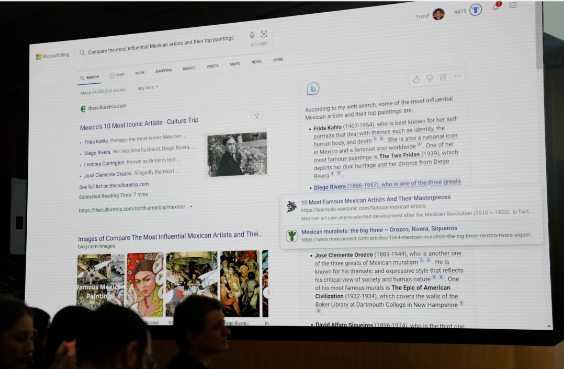564x369 pixels.
Task: Expand the theculturetrip URL dropdown arrow
Action: coord(191,206)
